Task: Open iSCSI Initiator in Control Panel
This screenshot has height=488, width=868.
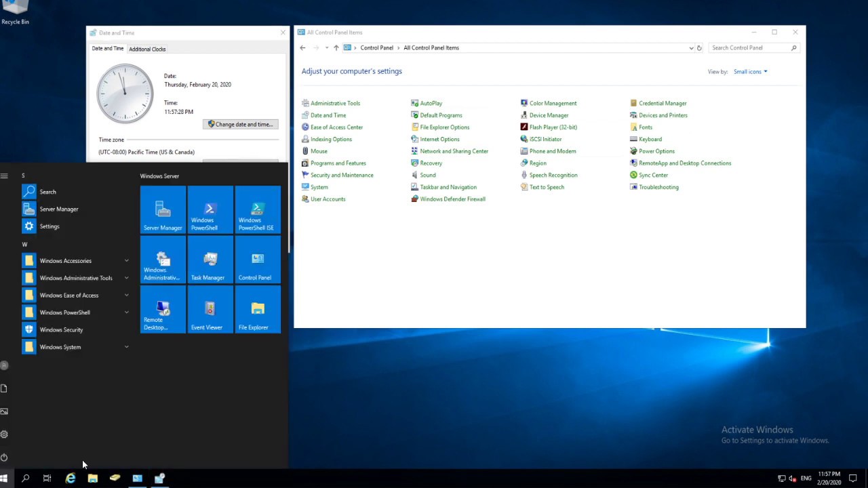Action: pos(541,140)
